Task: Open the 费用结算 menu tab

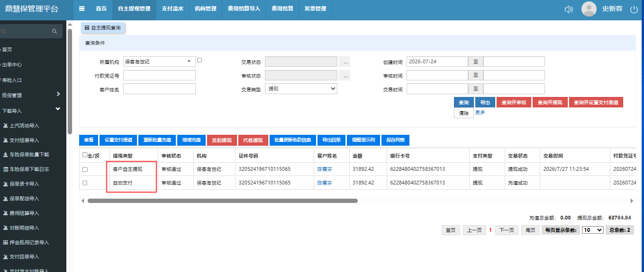Action: coord(282,9)
